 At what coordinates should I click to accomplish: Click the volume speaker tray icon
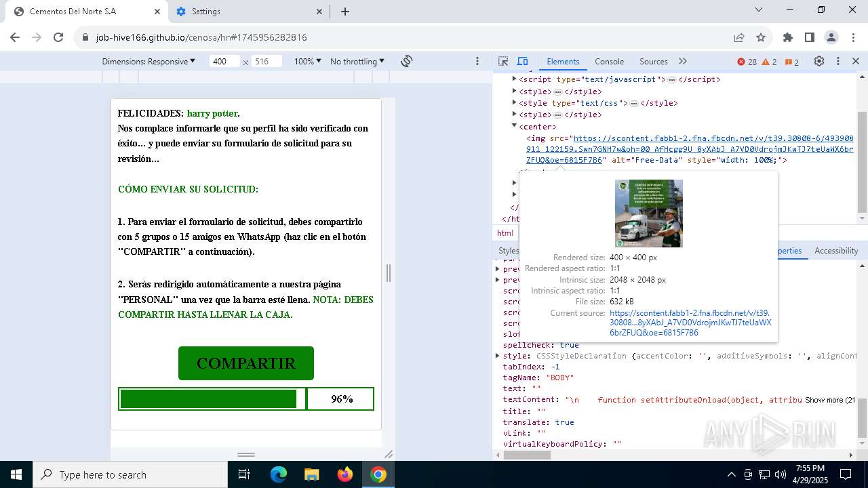coord(781,474)
